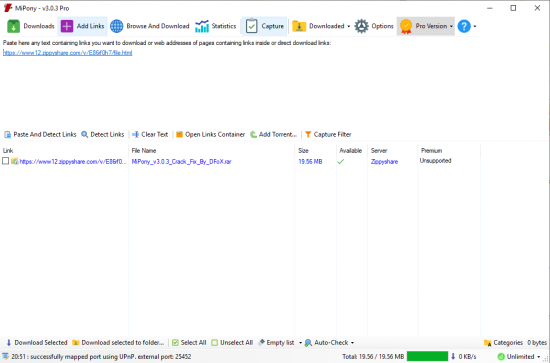Screen dimensions: 550x363
Task: Click the Available column header
Action: tap(350, 151)
